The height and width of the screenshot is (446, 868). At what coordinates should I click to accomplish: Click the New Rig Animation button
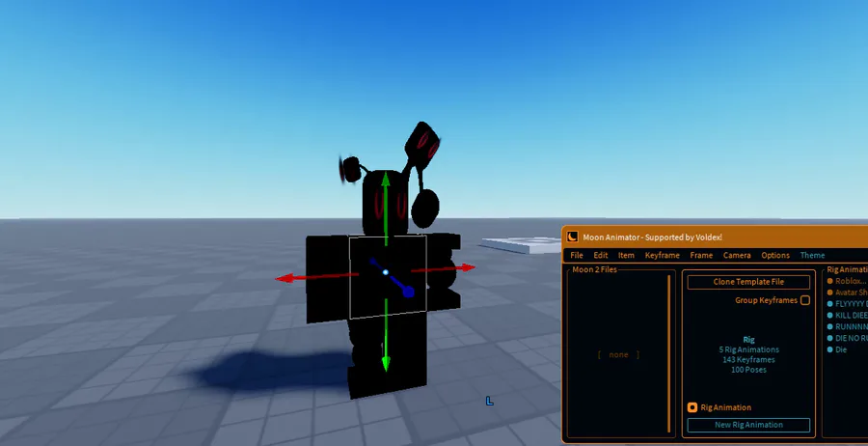click(748, 425)
